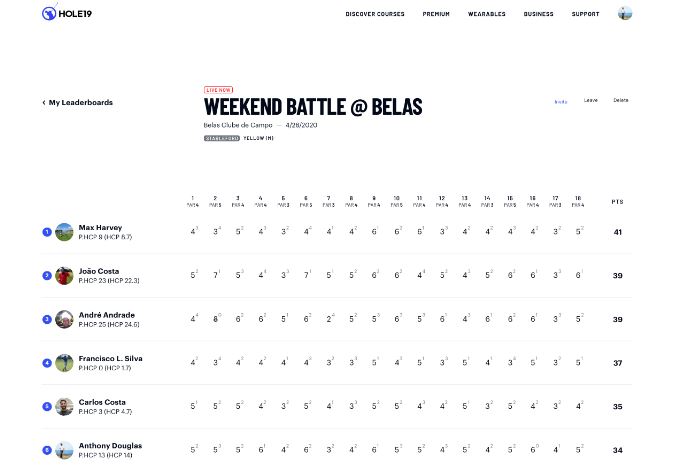Open the Premium menu item
Viewport: 683px width, 476px height.
436,14
